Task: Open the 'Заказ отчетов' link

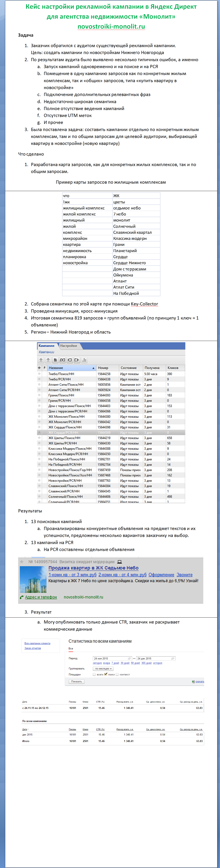Action: pyautogui.click(x=33, y=648)
